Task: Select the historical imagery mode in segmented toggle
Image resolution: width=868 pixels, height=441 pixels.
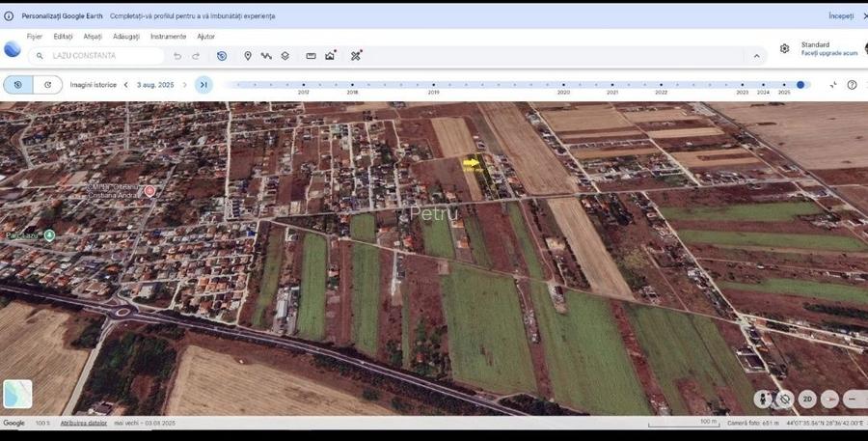Action: click(18, 85)
